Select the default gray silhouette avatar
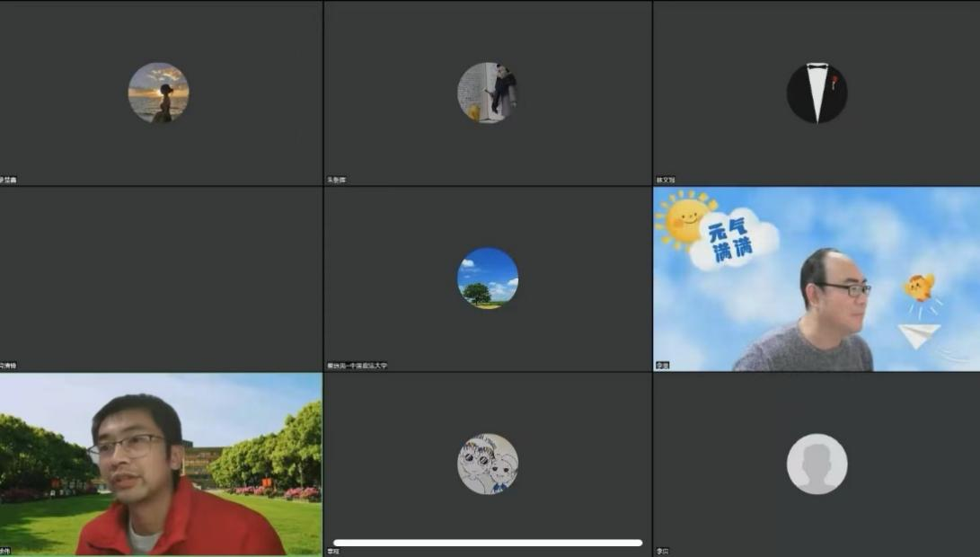Screen dimensions: 980x557 coord(817,464)
